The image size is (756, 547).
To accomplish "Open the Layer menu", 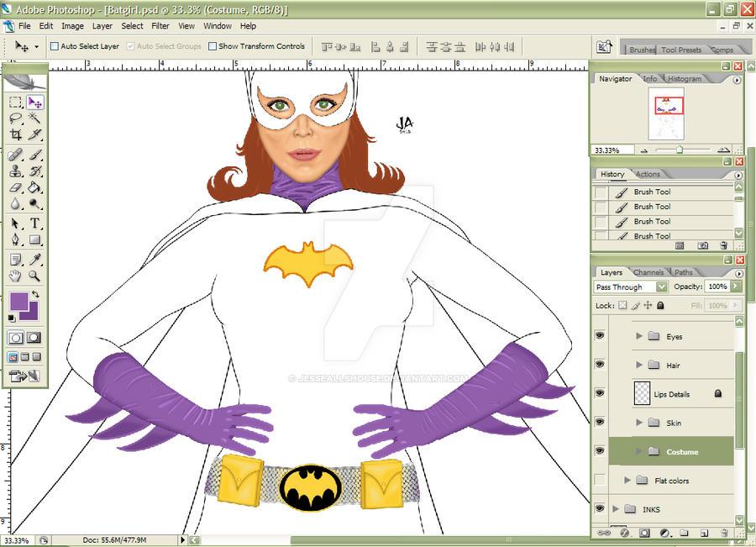I will coord(102,26).
